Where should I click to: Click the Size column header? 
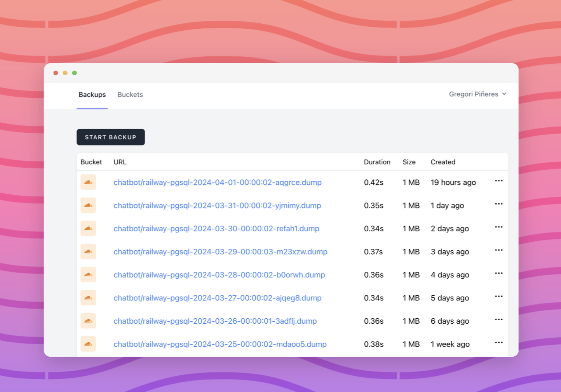pos(409,162)
